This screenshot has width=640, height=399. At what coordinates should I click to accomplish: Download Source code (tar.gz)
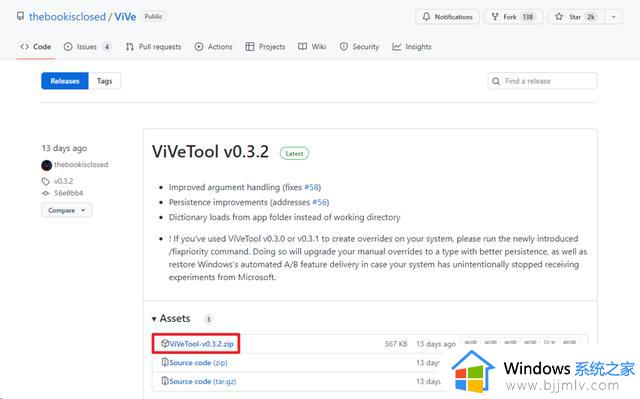(x=202, y=381)
